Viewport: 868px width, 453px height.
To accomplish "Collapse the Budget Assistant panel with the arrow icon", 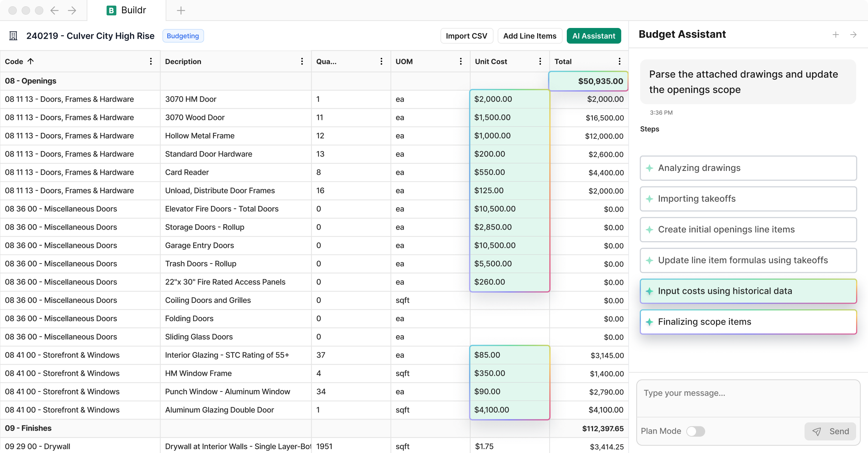I will pyautogui.click(x=853, y=34).
